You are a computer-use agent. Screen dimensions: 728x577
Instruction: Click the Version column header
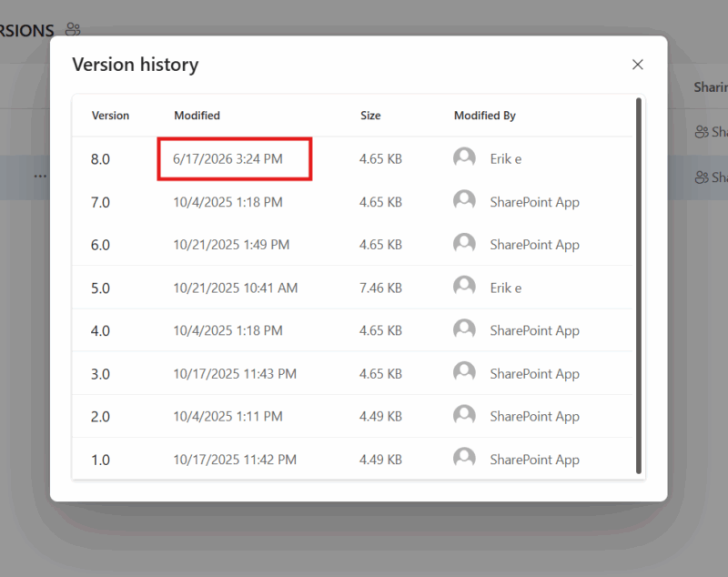click(x=110, y=116)
